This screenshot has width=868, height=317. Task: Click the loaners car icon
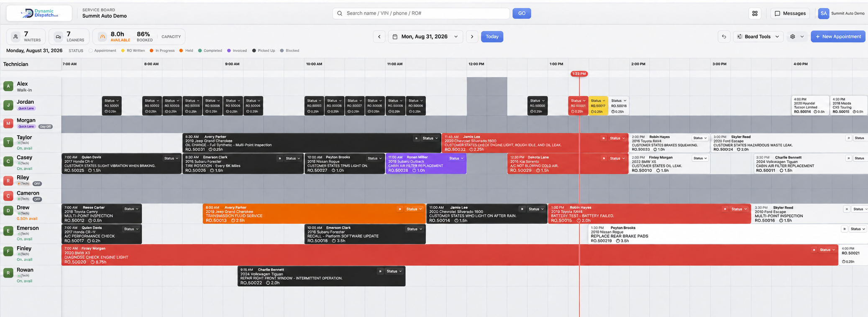[59, 37]
